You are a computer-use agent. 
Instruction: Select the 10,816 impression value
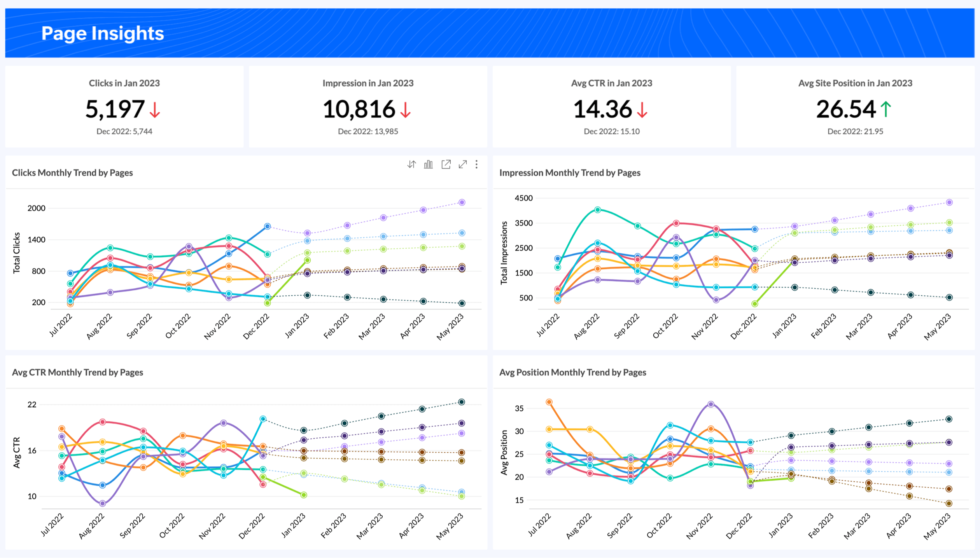click(359, 109)
